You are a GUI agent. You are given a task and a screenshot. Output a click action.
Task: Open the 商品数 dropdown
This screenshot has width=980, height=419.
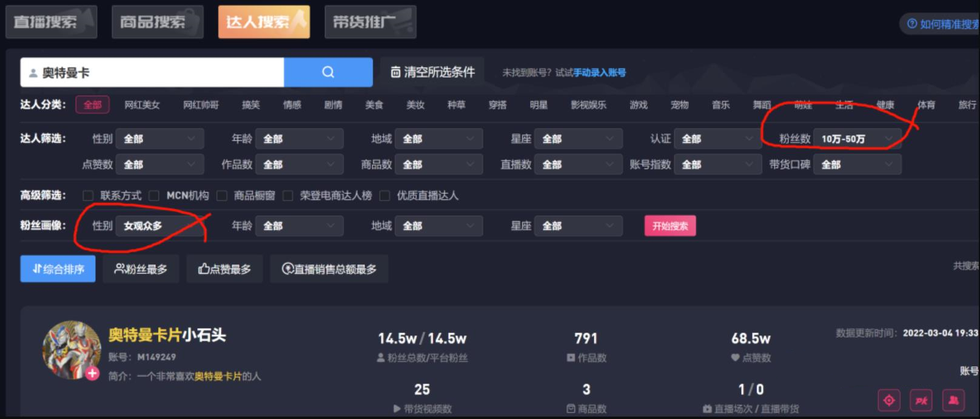pos(438,164)
